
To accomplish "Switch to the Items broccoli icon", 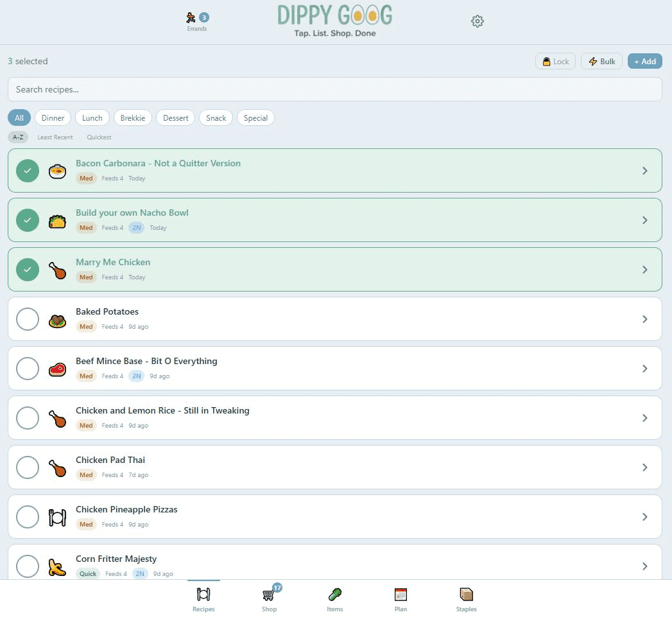I will pyautogui.click(x=334, y=594).
